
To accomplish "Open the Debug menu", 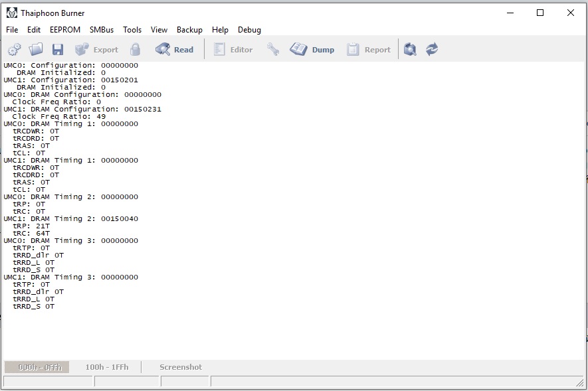I will [249, 30].
